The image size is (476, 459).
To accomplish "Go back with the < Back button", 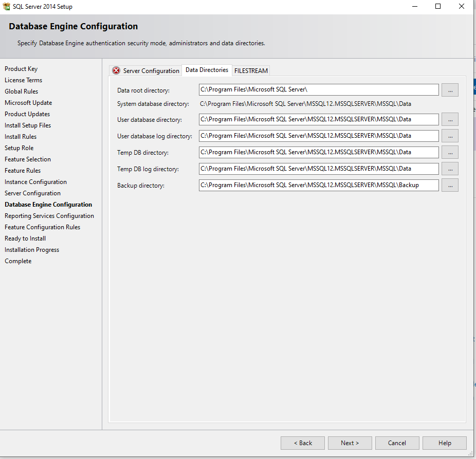I will click(x=303, y=443).
